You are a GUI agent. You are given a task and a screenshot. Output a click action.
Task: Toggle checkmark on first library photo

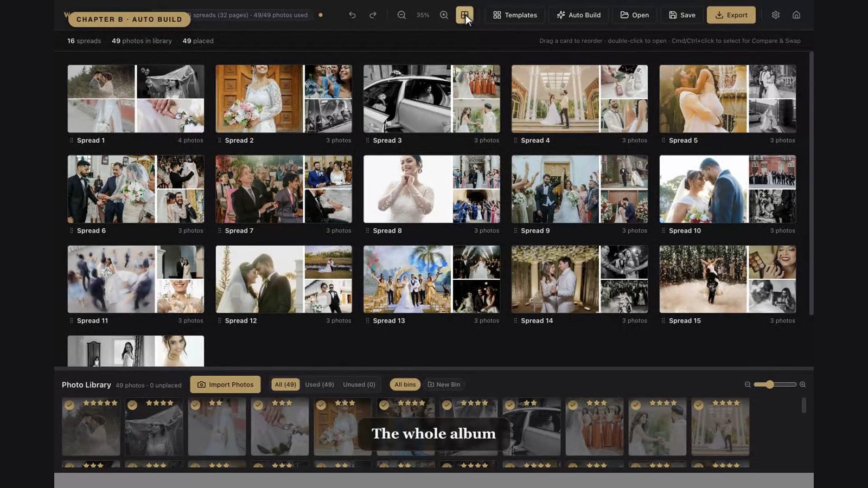69,405
